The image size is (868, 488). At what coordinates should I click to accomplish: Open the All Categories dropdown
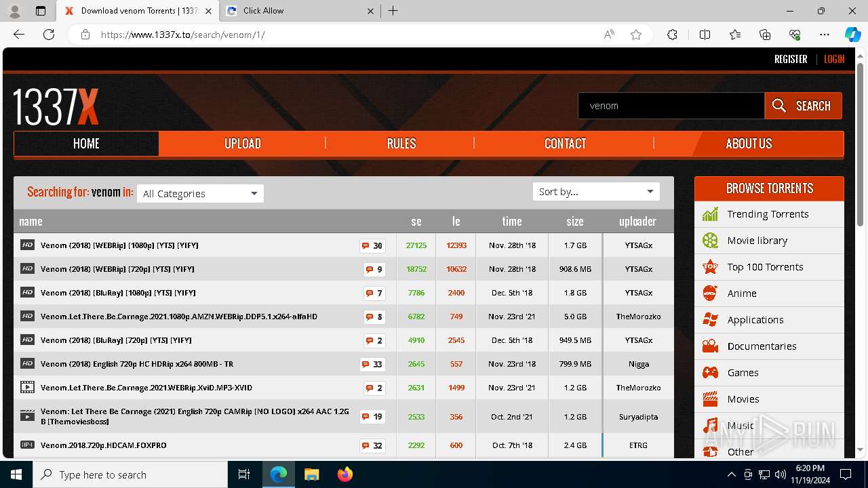pos(200,193)
